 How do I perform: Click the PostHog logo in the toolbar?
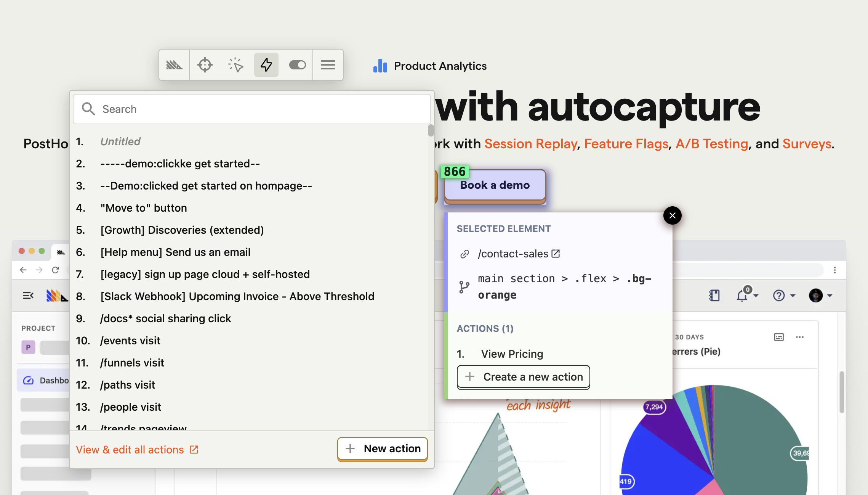174,65
